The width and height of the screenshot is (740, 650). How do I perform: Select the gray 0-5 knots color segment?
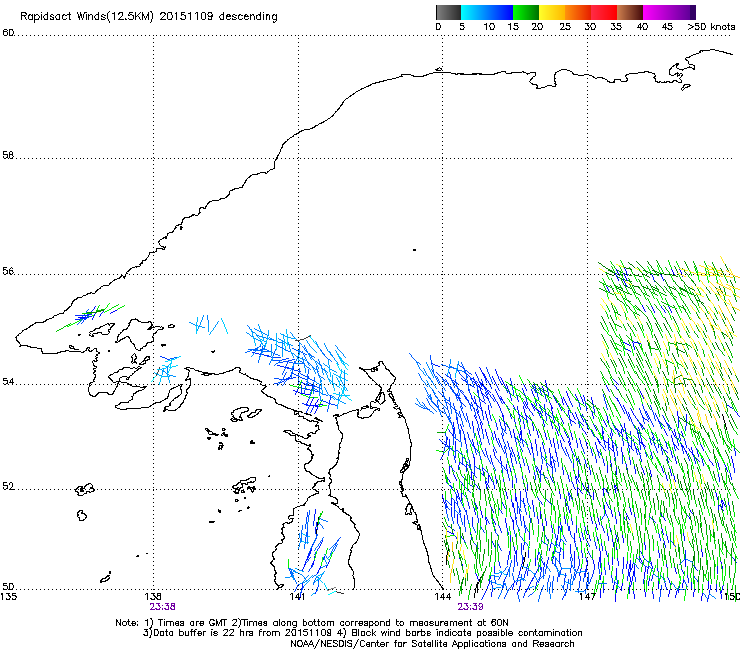(x=448, y=12)
